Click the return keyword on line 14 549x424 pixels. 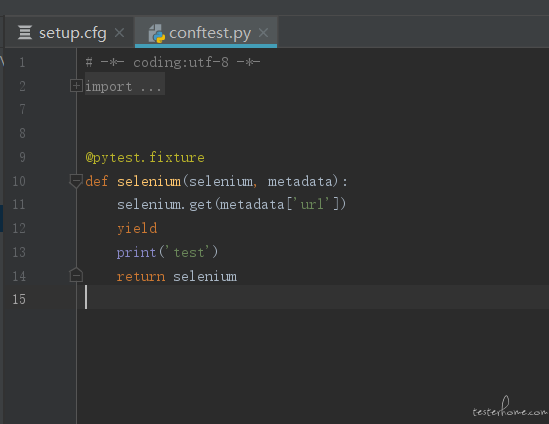pyautogui.click(x=141, y=277)
